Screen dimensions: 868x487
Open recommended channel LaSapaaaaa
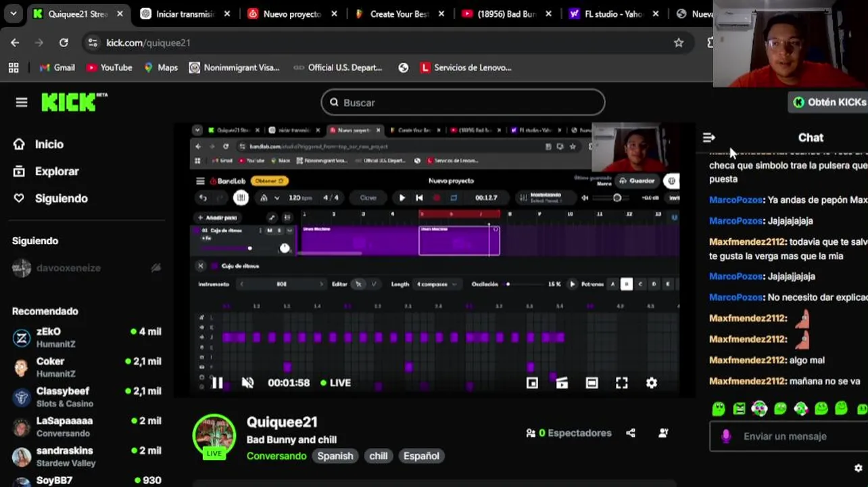[88, 427]
